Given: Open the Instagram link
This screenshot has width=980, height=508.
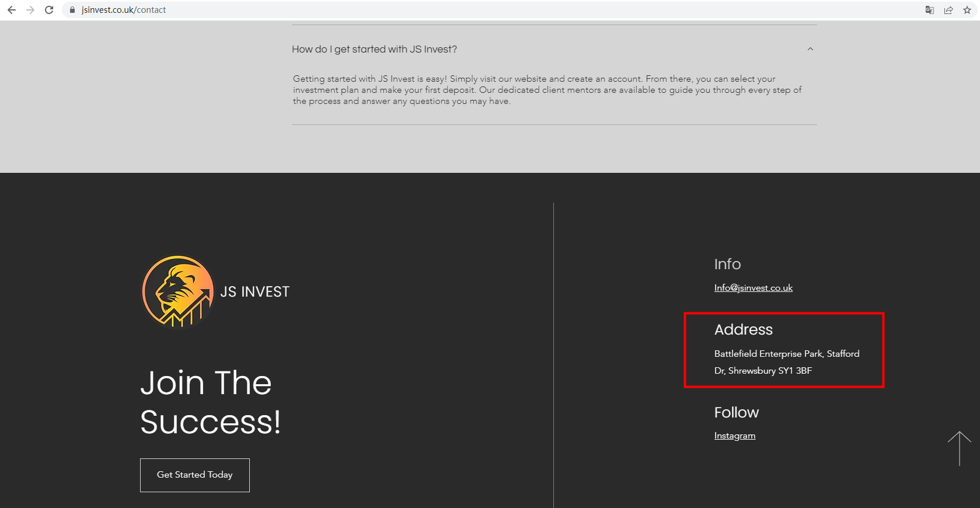Looking at the screenshot, I should click(x=734, y=436).
